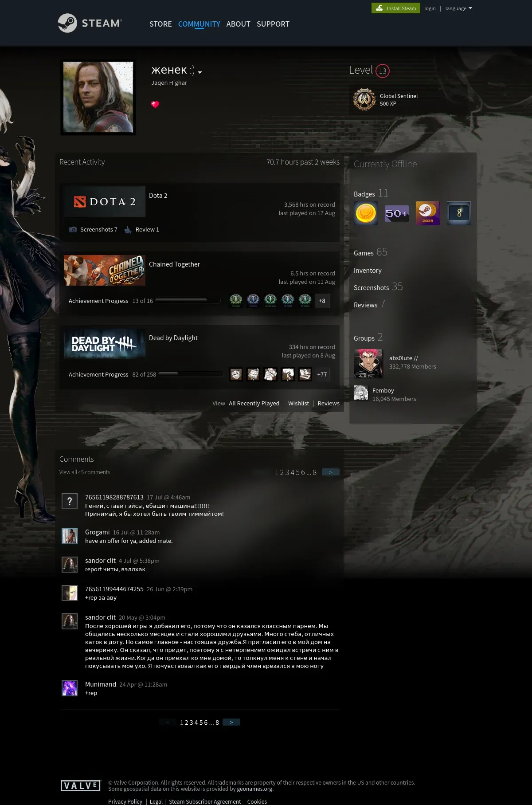The image size is (532, 805).
Task: Go to the ABOUT page
Action: pyautogui.click(x=239, y=24)
